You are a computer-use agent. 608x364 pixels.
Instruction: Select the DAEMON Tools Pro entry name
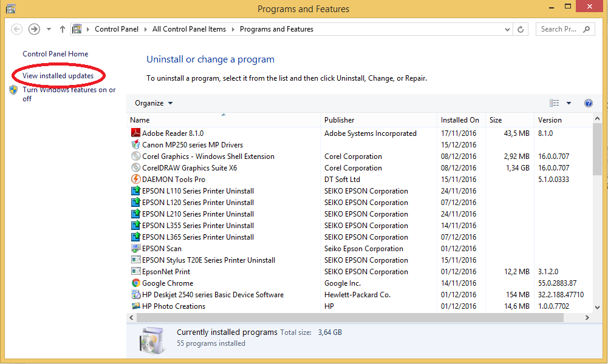(173, 180)
